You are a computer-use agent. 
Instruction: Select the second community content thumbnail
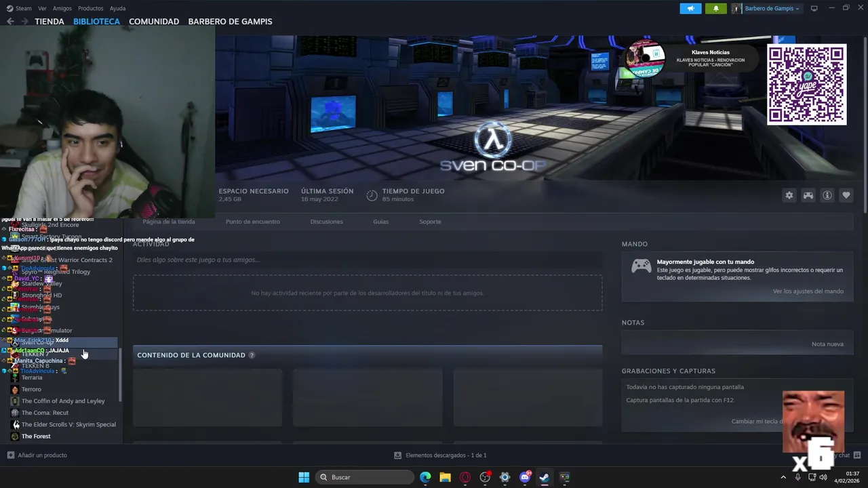pyautogui.click(x=368, y=398)
